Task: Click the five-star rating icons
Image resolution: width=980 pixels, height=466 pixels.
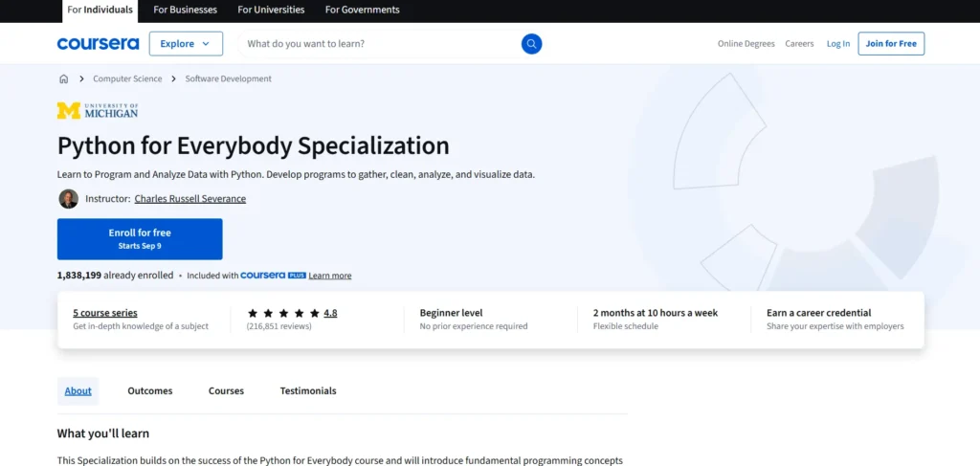Action: pos(283,313)
